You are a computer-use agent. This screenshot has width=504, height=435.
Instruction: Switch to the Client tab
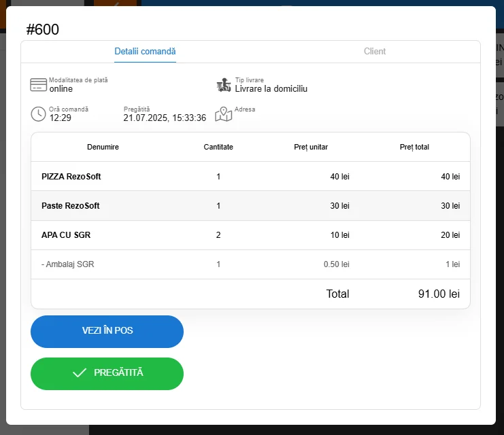coord(375,52)
